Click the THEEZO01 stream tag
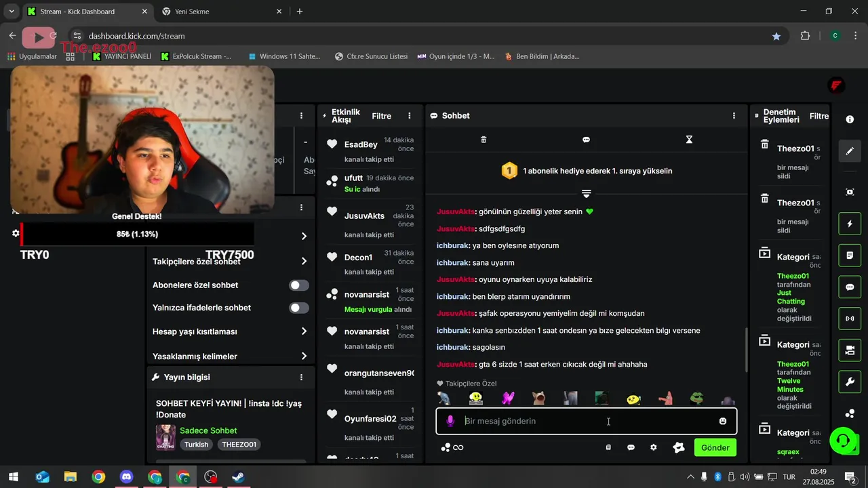The image size is (868, 488). point(239,445)
